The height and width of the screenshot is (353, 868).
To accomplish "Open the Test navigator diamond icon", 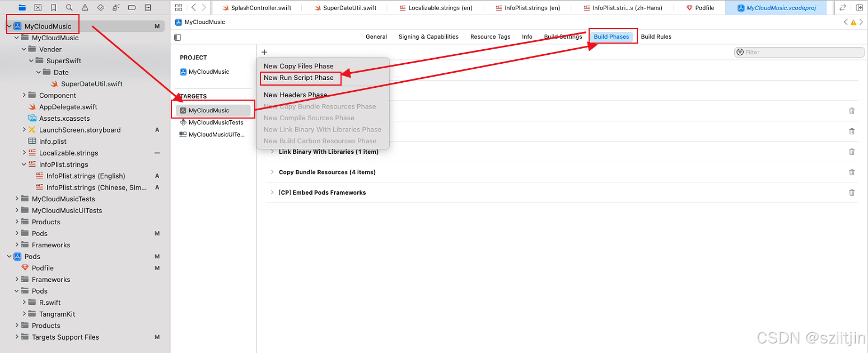I will (x=100, y=8).
